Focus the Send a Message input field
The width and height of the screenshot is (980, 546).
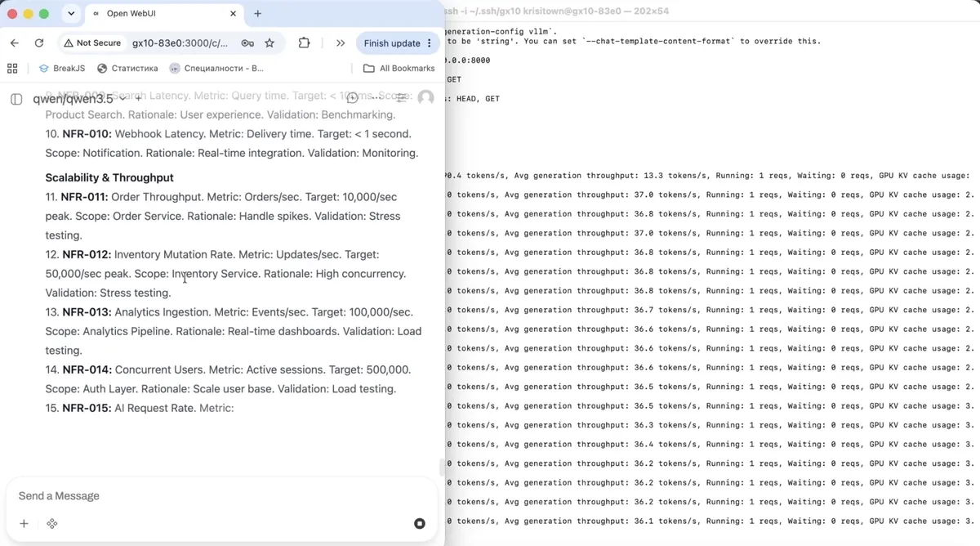point(220,496)
